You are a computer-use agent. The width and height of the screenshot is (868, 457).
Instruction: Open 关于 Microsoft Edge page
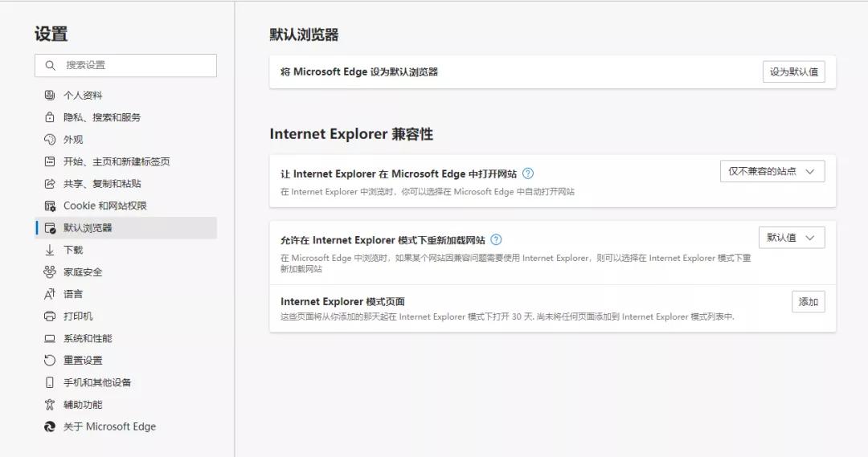click(x=126, y=426)
